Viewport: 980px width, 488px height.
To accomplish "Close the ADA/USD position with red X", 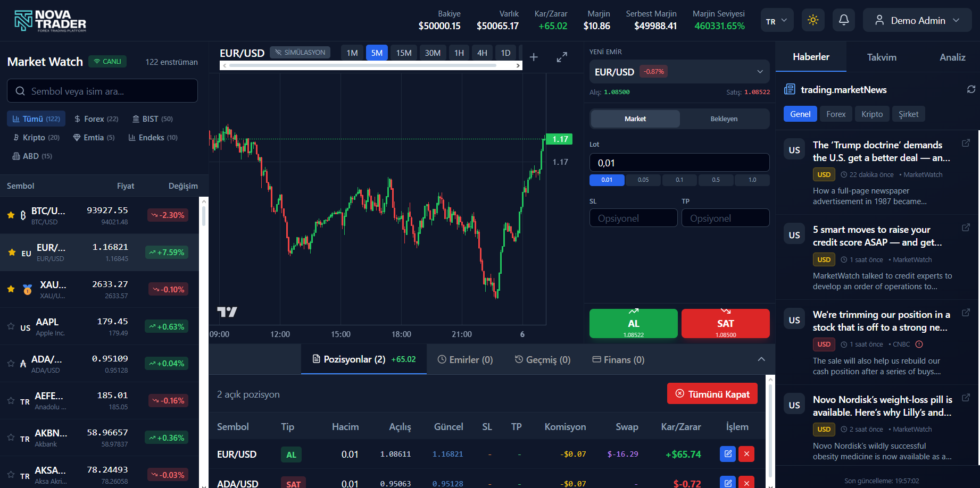I will (x=746, y=483).
